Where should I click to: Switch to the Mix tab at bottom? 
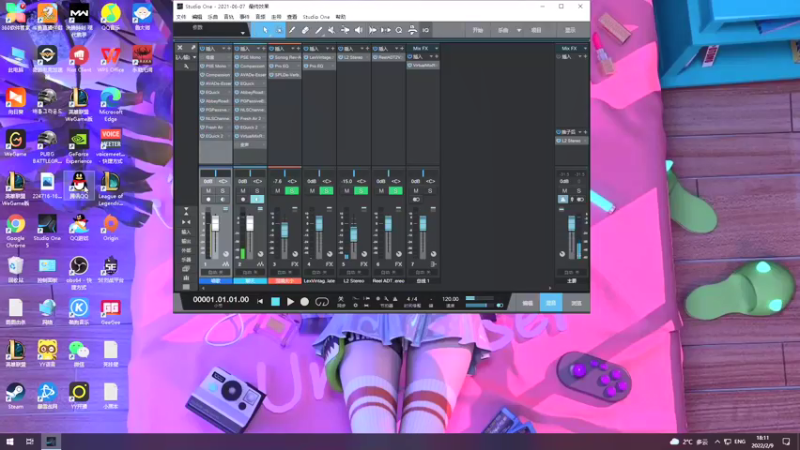(x=551, y=303)
